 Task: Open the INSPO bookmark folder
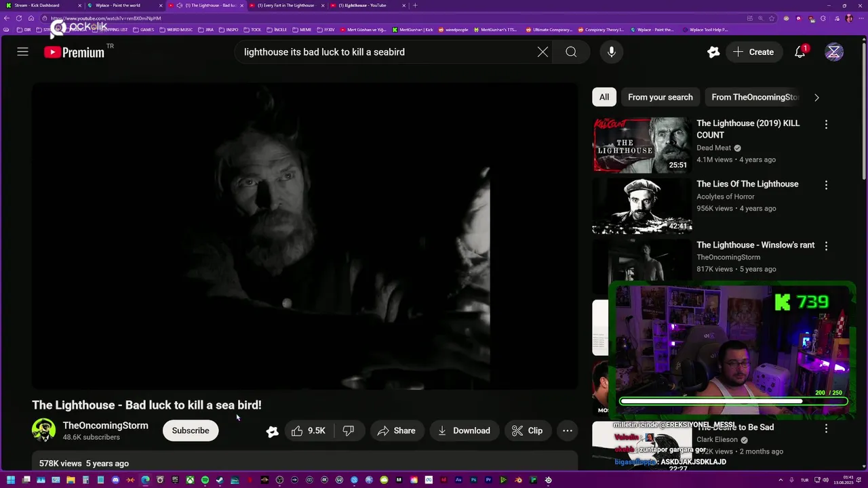tap(229, 30)
